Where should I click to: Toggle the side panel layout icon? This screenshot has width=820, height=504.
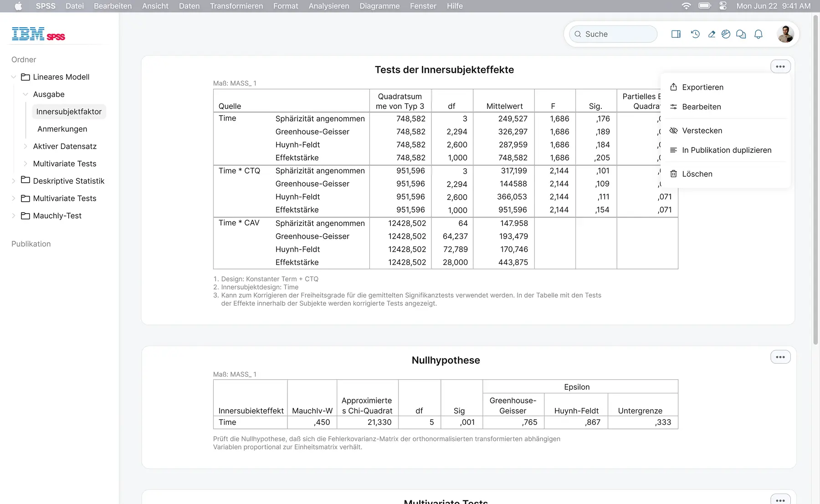point(676,34)
